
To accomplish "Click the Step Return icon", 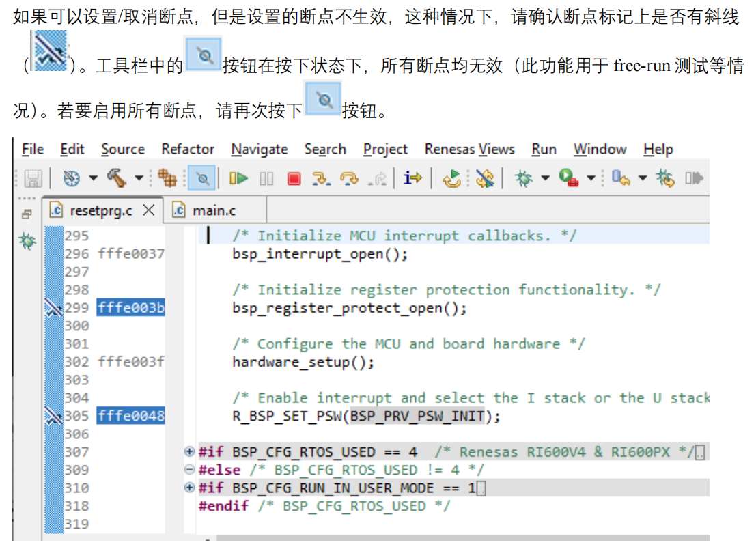I will coord(377,179).
